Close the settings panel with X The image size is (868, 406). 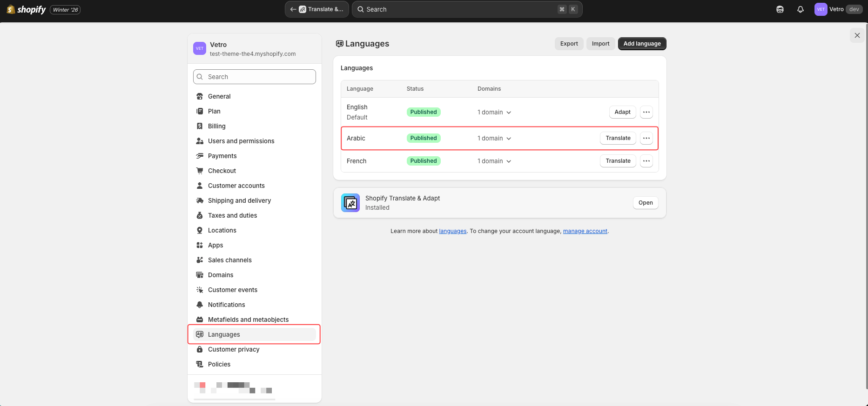click(857, 35)
